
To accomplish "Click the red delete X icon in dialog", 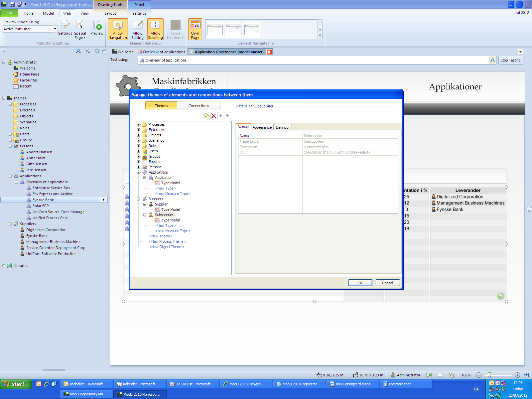I will tap(214, 116).
